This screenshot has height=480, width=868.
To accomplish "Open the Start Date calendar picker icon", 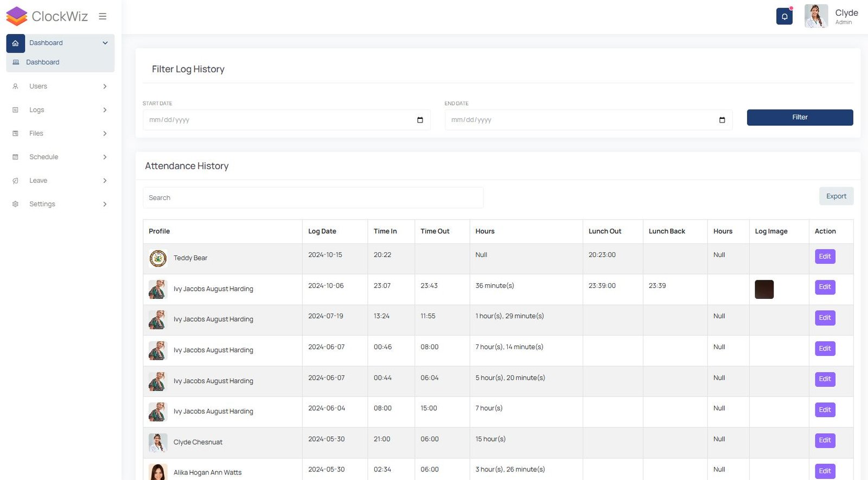I will [420, 120].
